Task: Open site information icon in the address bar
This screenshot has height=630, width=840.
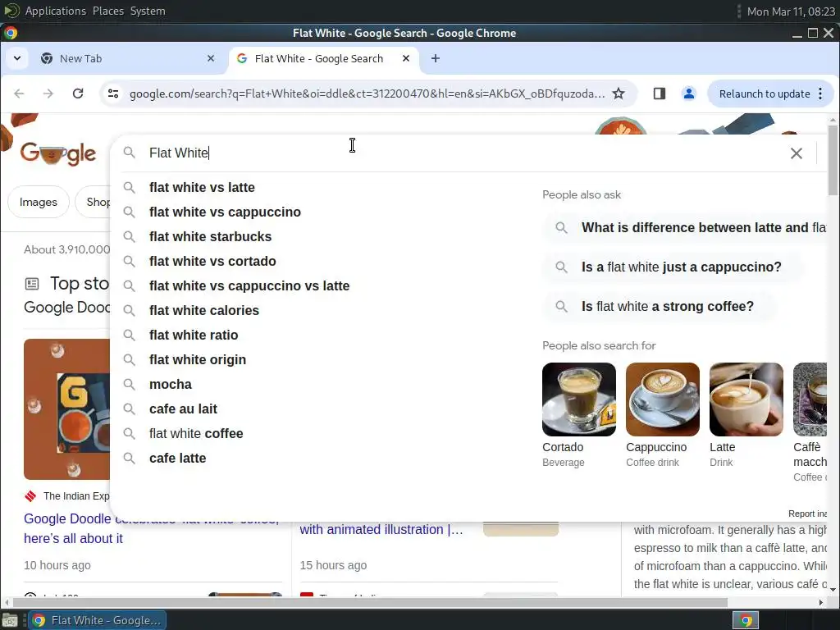Action: pos(113,94)
